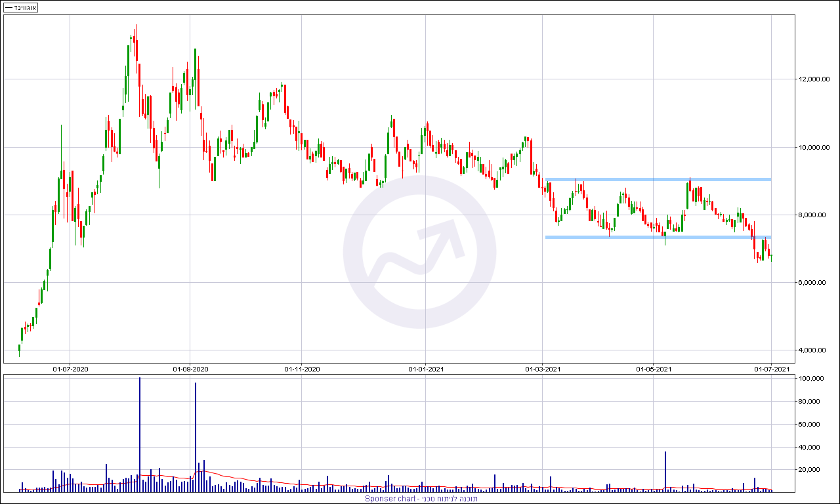Image resolution: width=840 pixels, height=504 pixels.
Task: Click the 4,000.00 price axis label
Action: click(805, 350)
